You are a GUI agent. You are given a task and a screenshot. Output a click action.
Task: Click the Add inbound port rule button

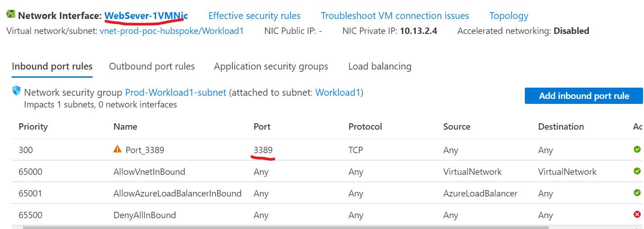click(583, 96)
